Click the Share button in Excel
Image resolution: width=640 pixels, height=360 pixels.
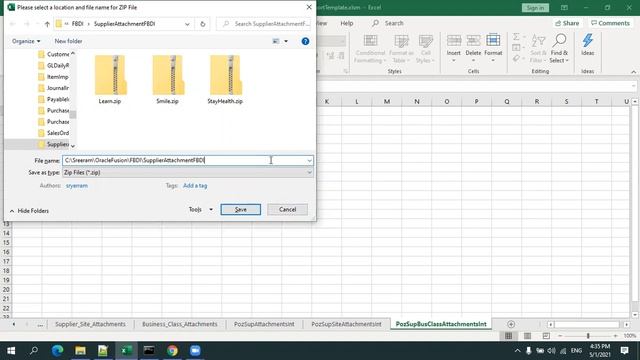pyautogui.click(x=567, y=23)
